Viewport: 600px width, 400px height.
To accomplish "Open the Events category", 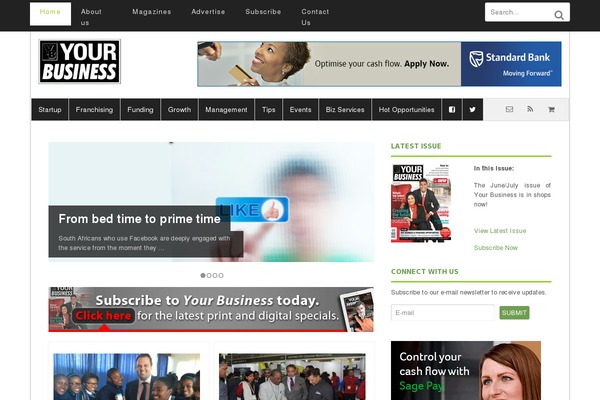I will [x=300, y=109].
